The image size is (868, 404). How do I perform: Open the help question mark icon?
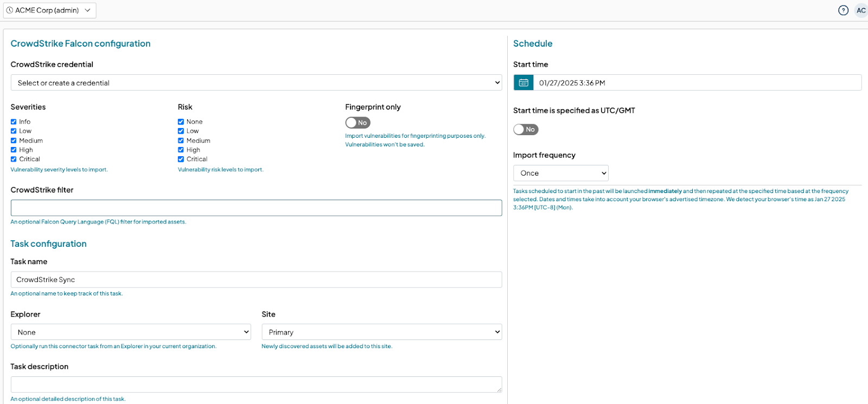click(843, 10)
